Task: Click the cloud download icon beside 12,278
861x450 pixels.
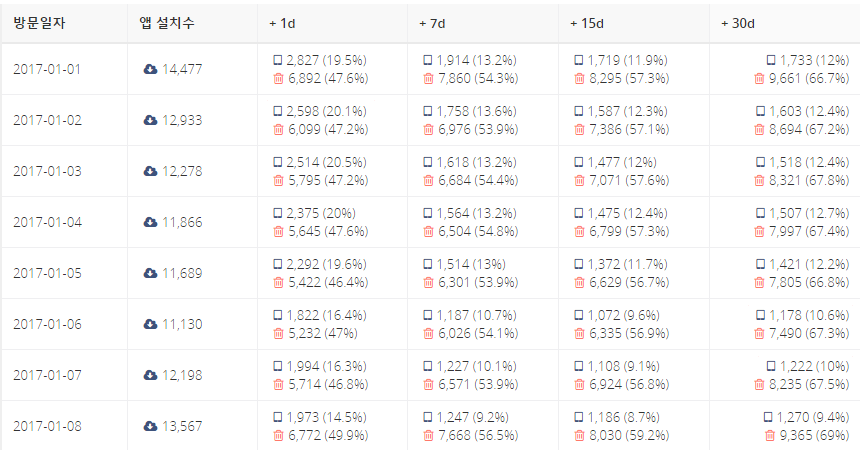Action: (x=150, y=171)
